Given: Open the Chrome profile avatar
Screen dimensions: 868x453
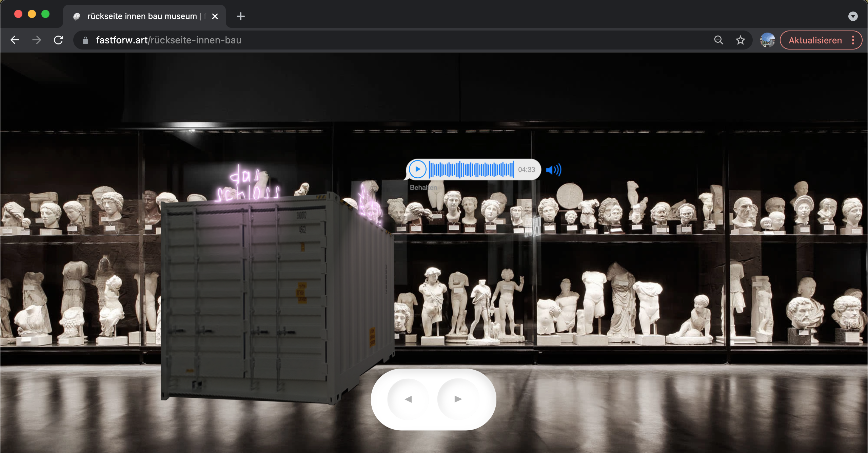Looking at the screenshot, I should [x=767, y=40].
